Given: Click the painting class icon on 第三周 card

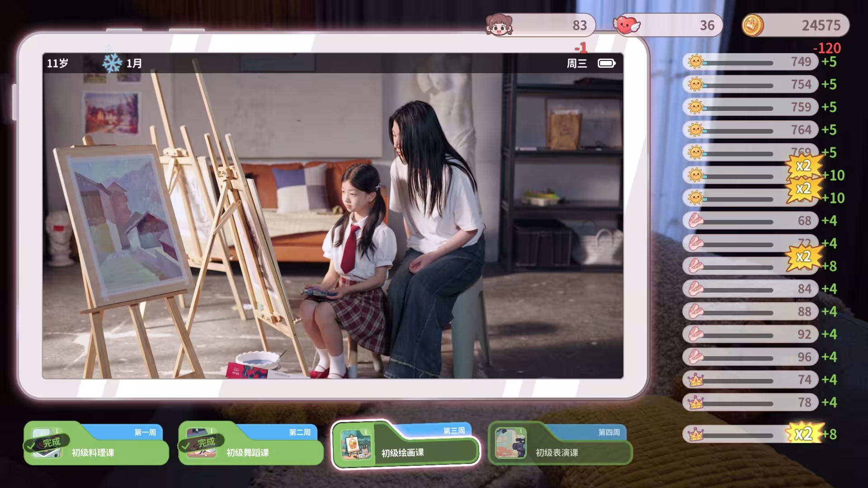Looking at the screenshot, I should (355, 445).
